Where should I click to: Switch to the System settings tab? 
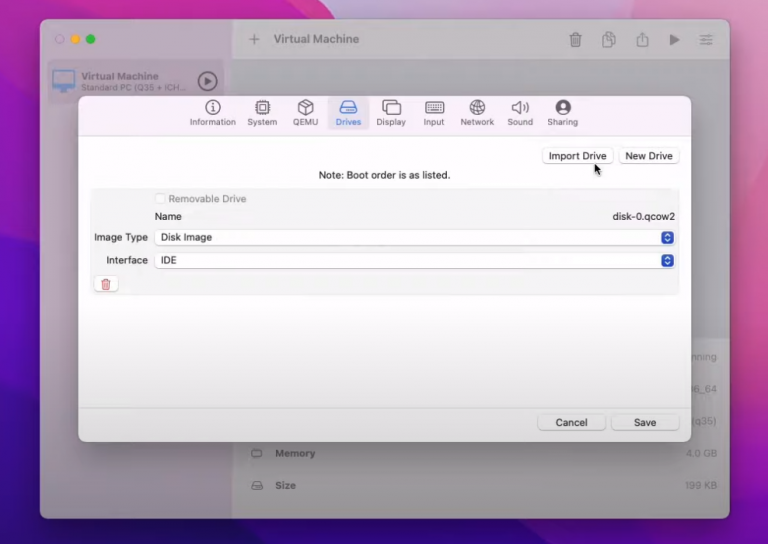click(262, 113)
